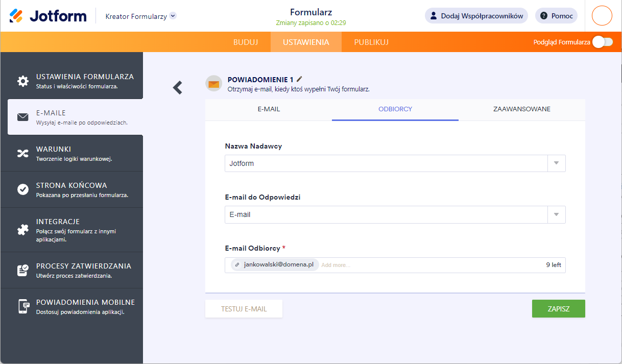The width and height of the screenshot is (622, 364).
Task: Go to the PUBLIKUJ tab
Action: tap(371, 42)
